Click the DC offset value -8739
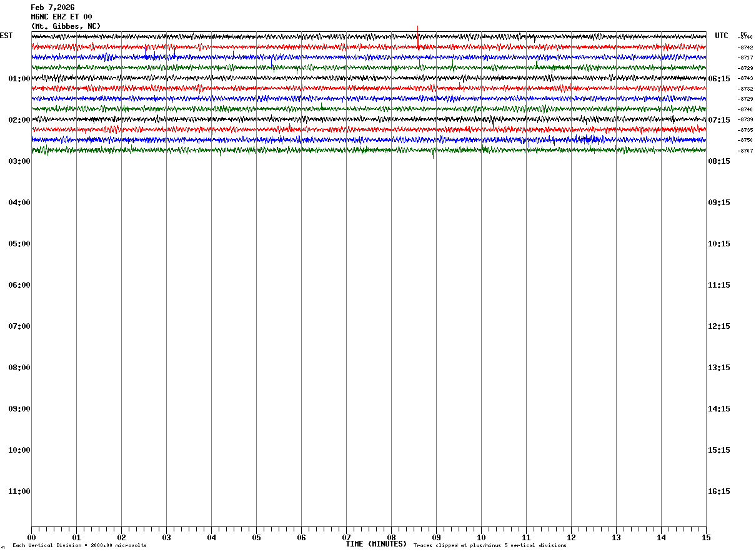 (745, 119)
